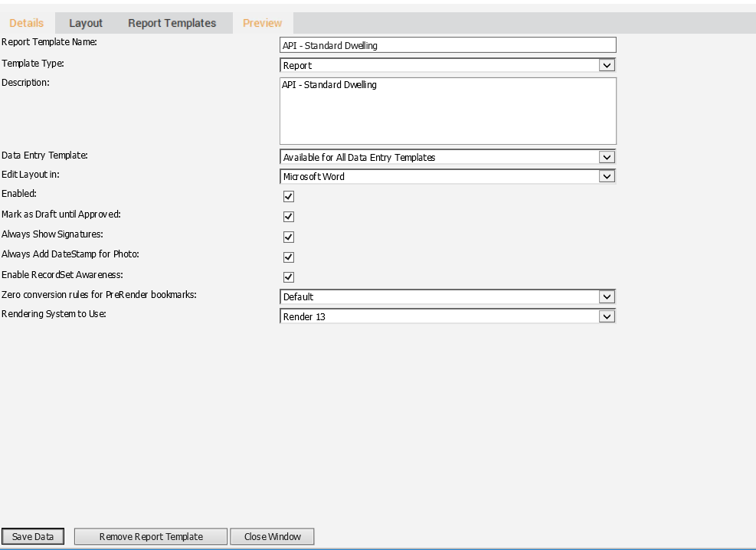This screenshot has width=756, height=550.
Task: Expand the Template Type dropdown arrow
Action: pos(607,65)
